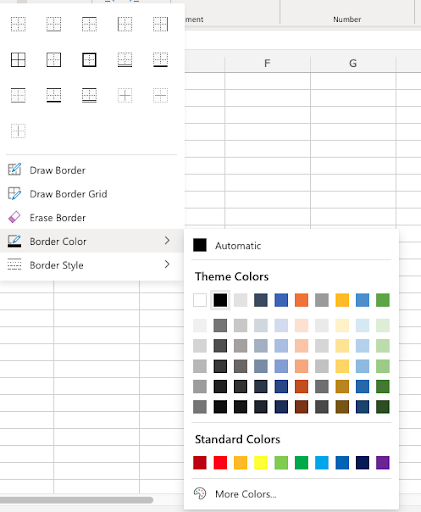Select the Top Border icon
The height and width of the screenshot is (512, 421).
[89, 24]
